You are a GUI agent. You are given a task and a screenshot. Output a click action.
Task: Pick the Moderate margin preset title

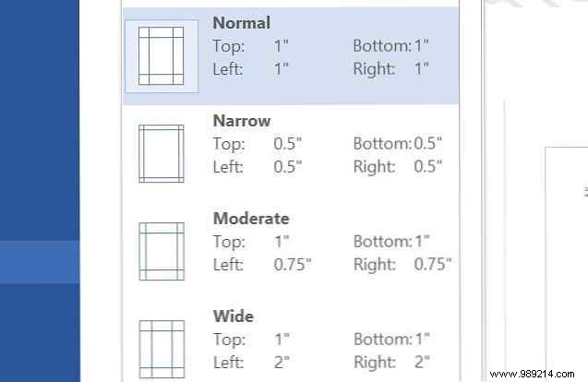pyautogui.click(x=251, y=219)
